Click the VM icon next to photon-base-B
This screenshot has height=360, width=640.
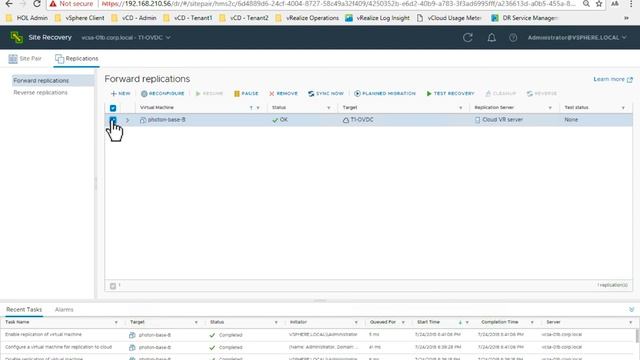[x=143, y=120]
